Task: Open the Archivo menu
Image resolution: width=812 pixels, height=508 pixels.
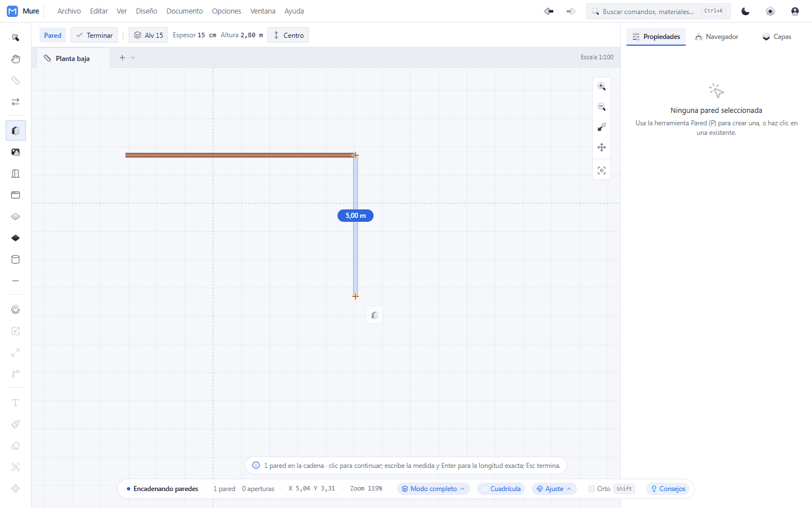Action: 69,11
